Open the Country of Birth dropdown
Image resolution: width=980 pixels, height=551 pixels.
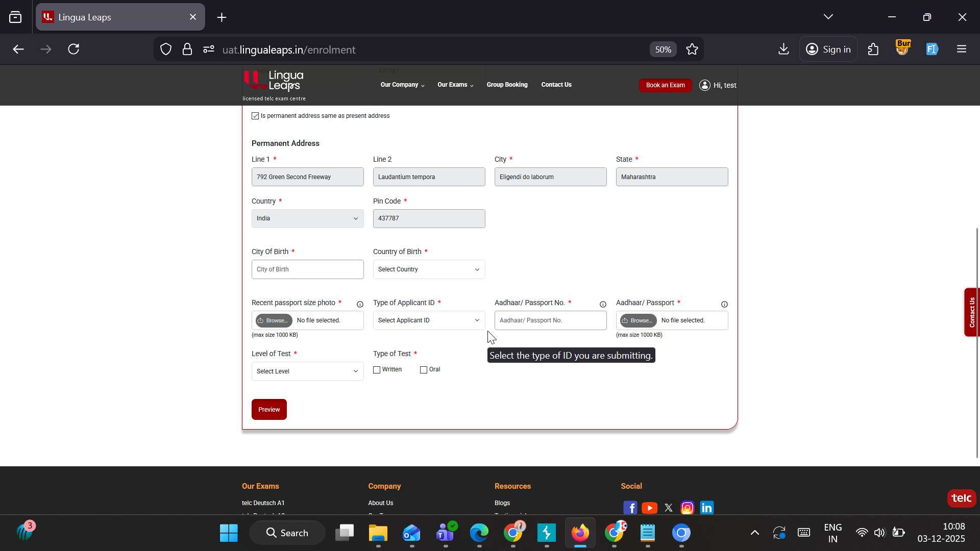429,269
